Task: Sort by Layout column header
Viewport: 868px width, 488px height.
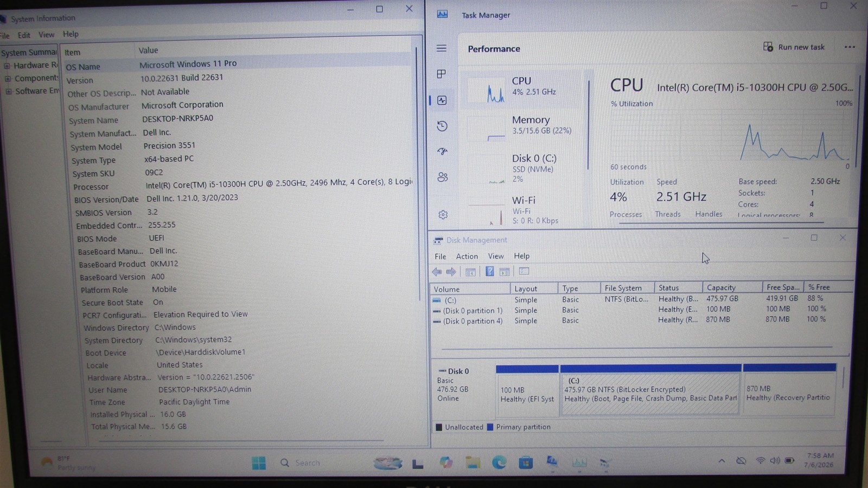Action: tap(534, 288)
